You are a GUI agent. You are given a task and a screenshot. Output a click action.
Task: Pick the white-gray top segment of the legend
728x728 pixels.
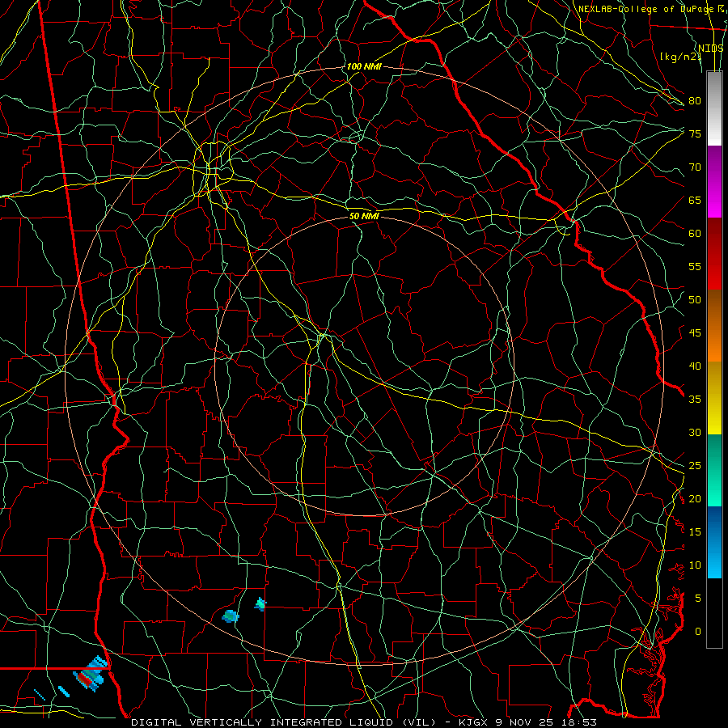pos(714,108)
